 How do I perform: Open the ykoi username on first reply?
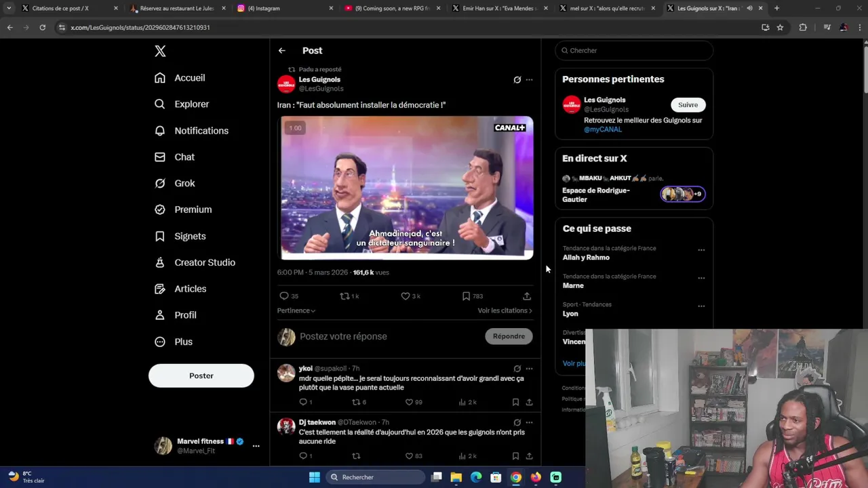point(305,369)
